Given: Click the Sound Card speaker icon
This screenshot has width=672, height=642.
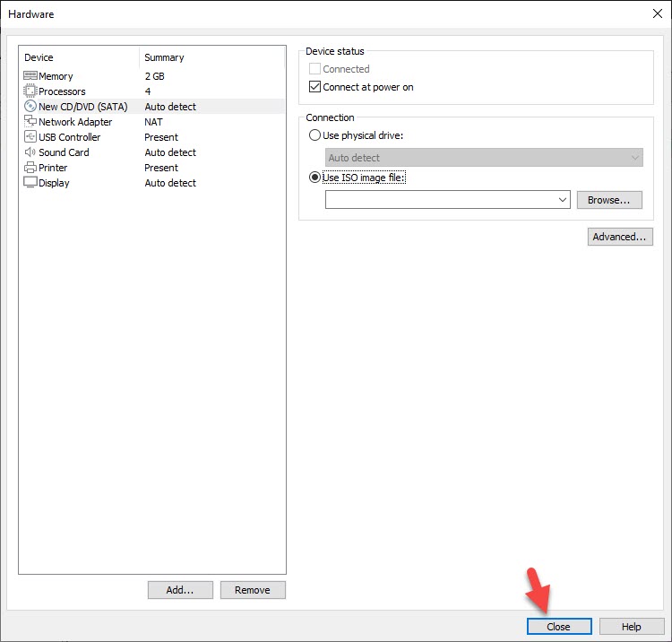Looking at the screenshot, I should pos(30,152).
